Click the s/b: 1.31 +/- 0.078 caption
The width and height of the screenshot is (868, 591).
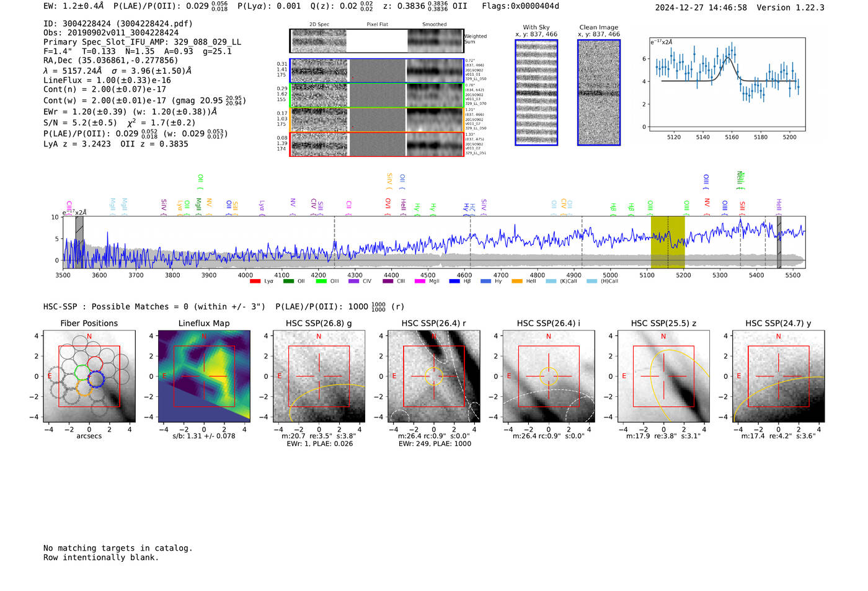pos(204,436)
